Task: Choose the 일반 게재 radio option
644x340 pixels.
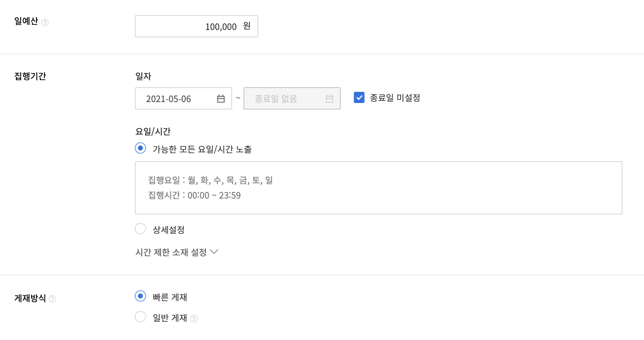Action: coord(140,317)
